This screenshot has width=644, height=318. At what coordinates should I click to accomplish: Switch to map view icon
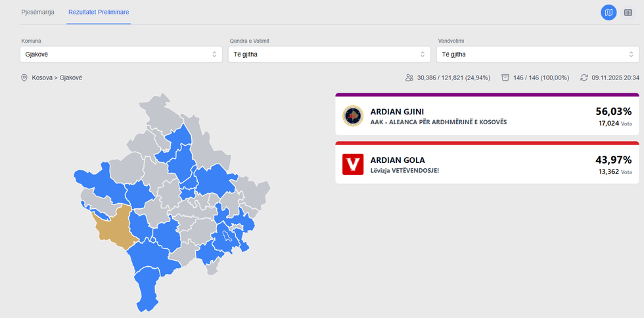[x=609, y=12]
